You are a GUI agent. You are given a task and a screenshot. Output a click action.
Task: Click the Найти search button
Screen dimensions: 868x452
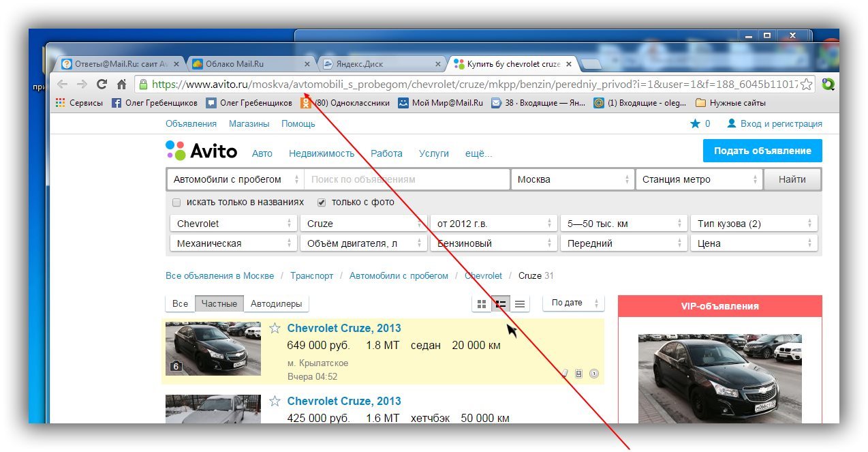[792, 180]
